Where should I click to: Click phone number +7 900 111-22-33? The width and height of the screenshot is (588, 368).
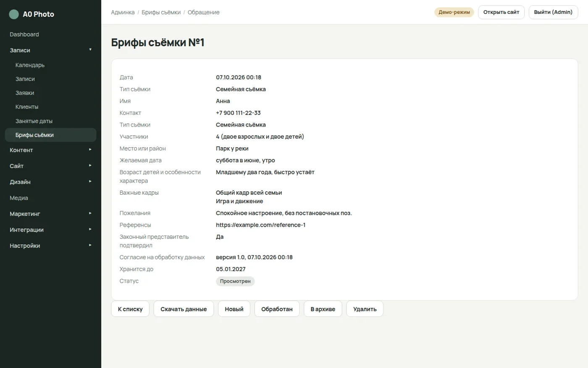238,113
